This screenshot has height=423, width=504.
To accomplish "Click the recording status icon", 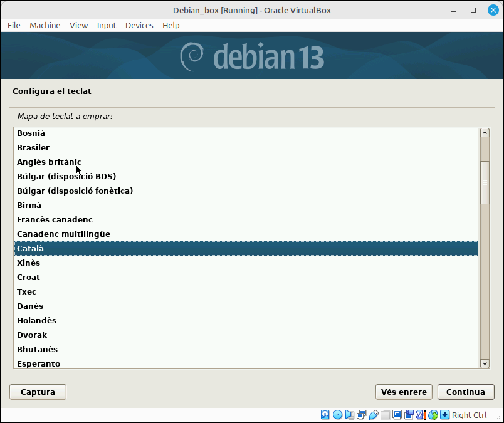I will tap(409, 415).
